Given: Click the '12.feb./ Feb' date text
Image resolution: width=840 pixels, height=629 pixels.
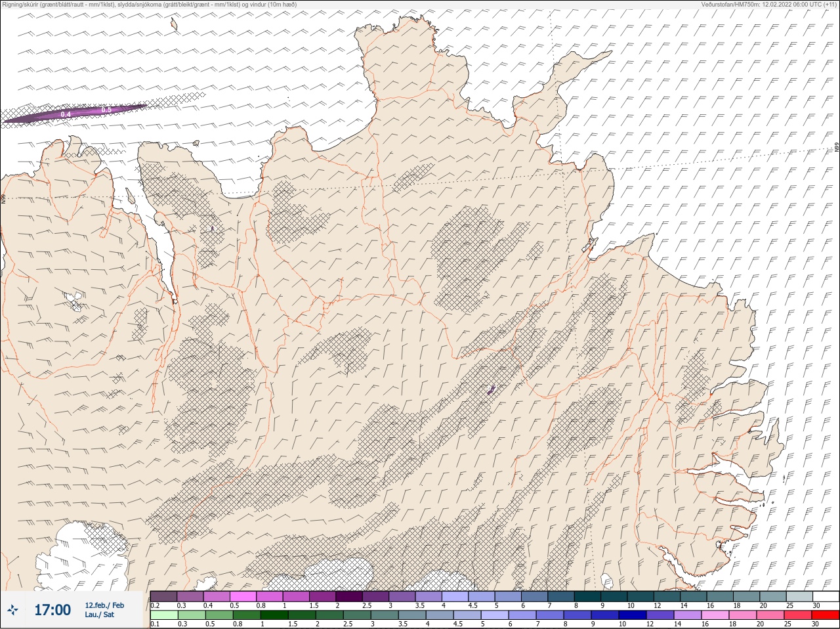Looking at the screenshot, I should (104, 605).
